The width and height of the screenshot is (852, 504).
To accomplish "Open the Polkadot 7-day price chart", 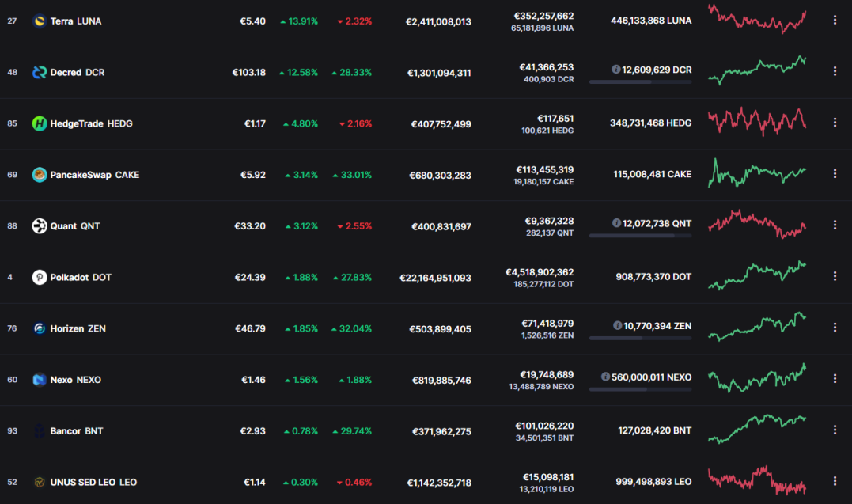I will pos(757,275).
